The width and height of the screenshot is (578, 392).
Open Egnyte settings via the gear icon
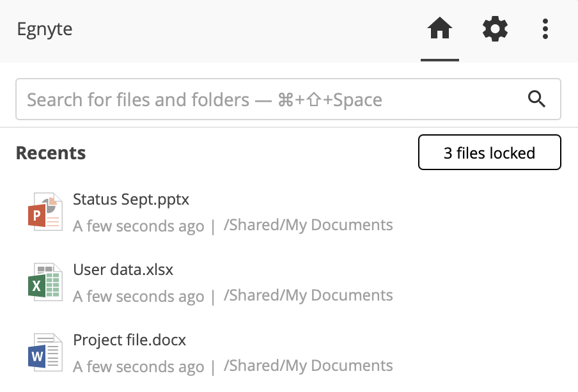[495, 29]
